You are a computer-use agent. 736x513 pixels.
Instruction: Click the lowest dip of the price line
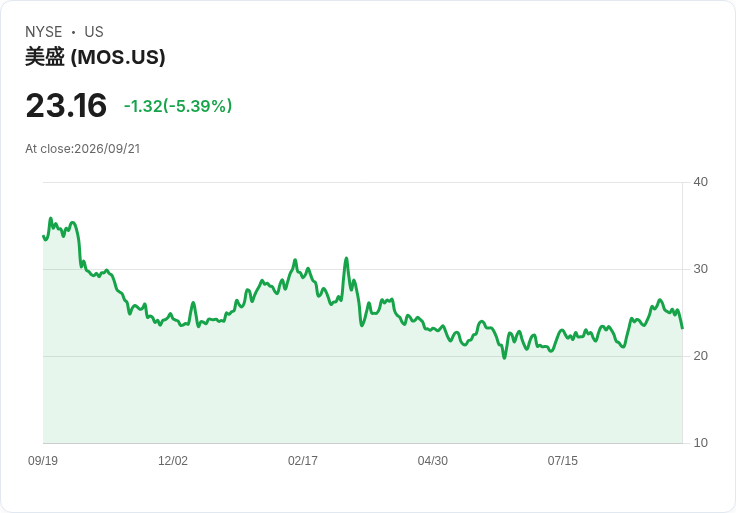click(505, 358)
